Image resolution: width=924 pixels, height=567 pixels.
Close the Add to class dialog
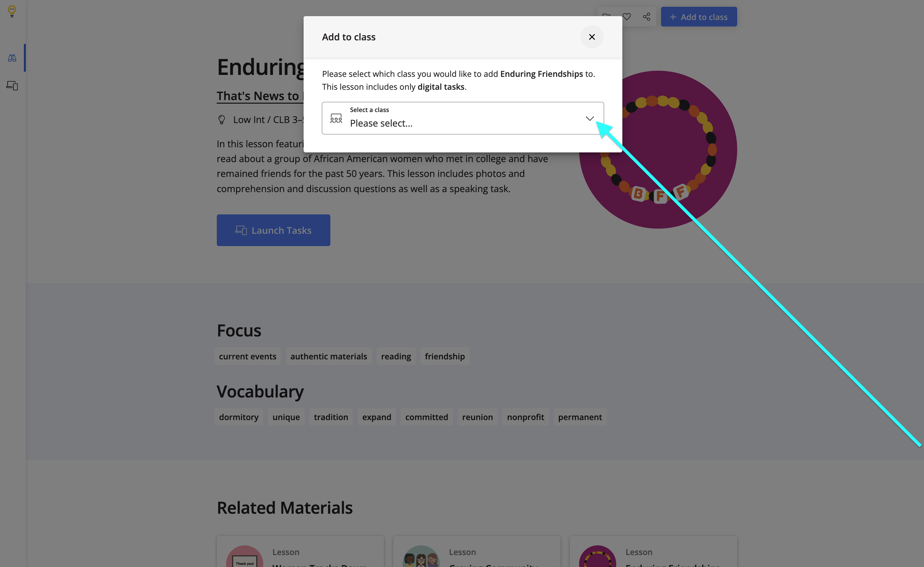[592, 37]
